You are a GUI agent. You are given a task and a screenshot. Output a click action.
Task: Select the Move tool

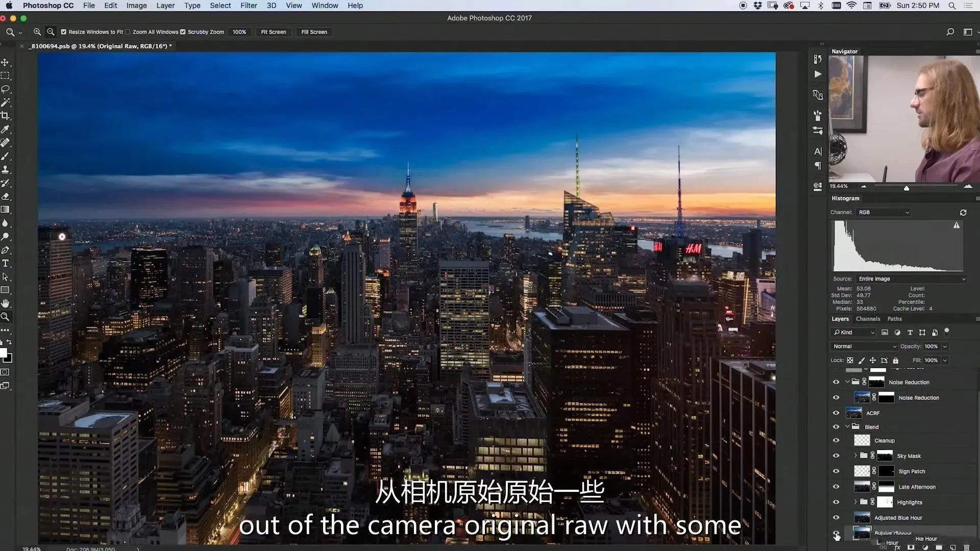point(5,62)
